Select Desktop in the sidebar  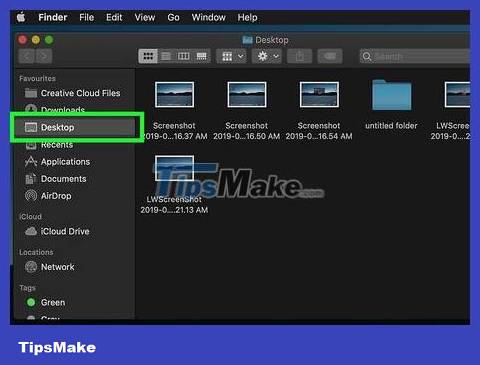coord(75,127)
